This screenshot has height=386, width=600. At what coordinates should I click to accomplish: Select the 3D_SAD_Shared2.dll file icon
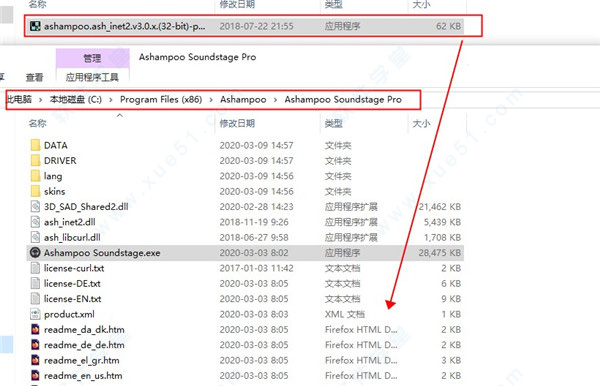pyautogui.click(x=35, y=207)
